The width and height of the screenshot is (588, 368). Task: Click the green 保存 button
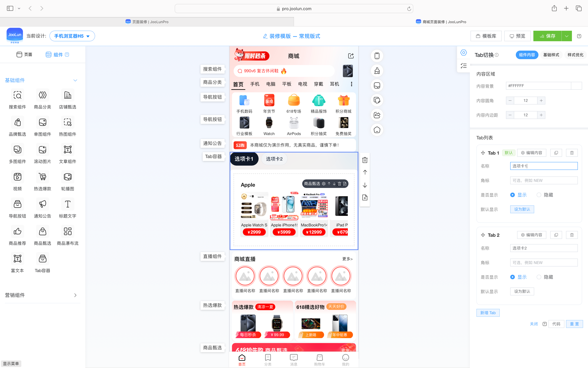coord(547,36)
